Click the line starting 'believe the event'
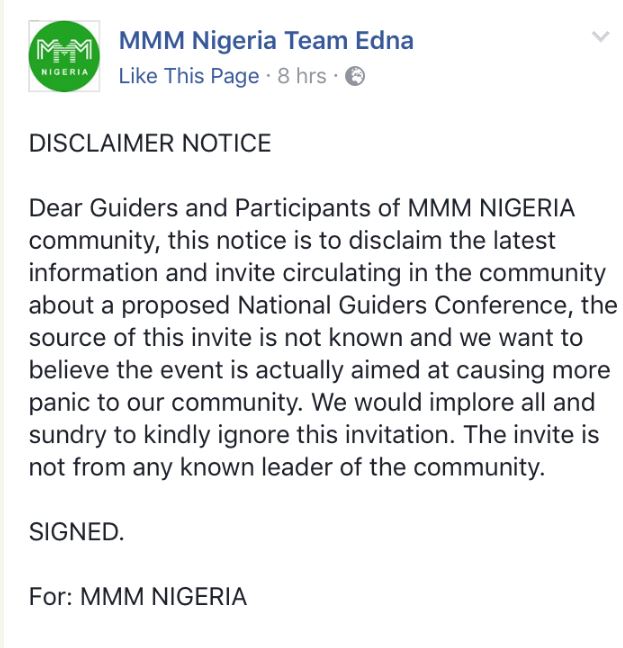 (x=319, y=370)
